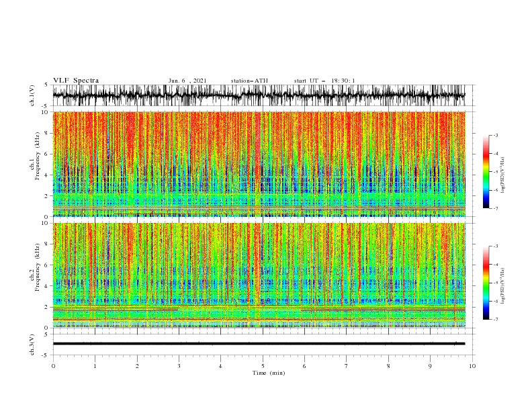Click the 'start UT = 18:30:1' text
532x411 pixels.
[324, 81]
